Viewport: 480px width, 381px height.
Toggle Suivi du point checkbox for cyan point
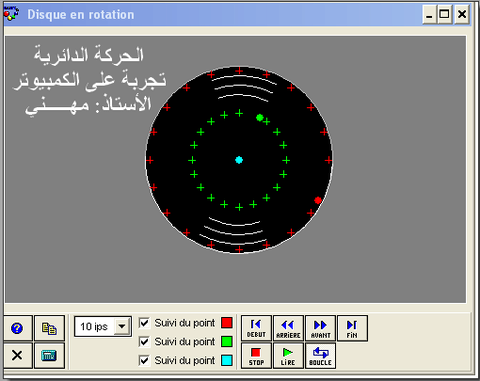point(144,360)
